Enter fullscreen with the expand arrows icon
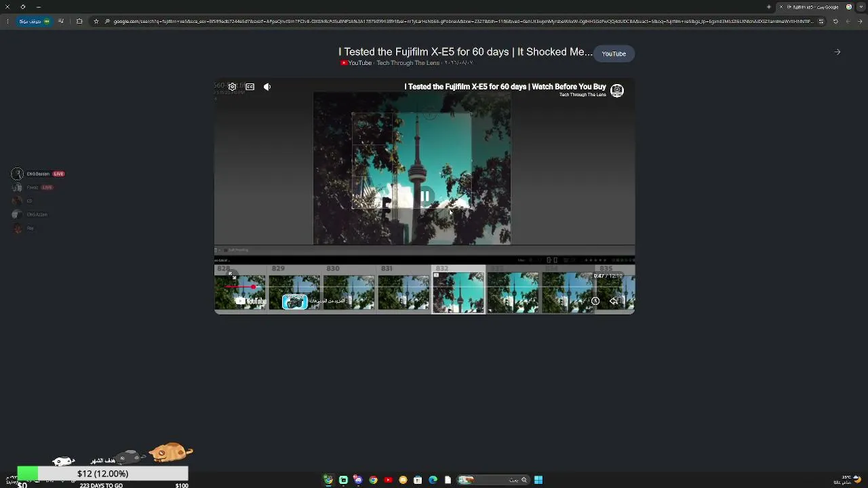868x488 pixels. (233, 275)
